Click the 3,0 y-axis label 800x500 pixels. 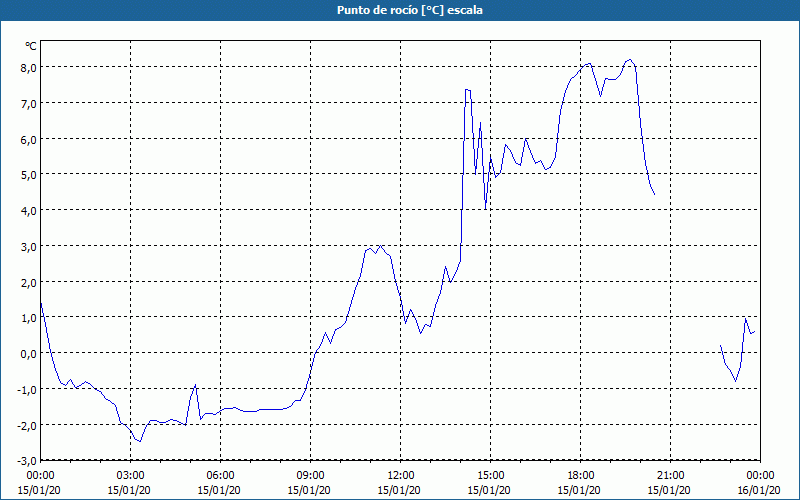(x=28, y=246)
